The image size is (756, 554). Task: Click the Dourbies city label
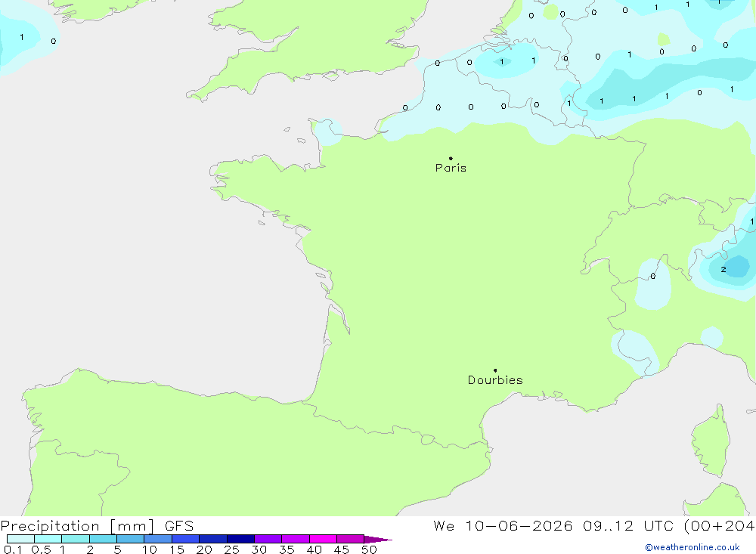[x=495, y=380]
